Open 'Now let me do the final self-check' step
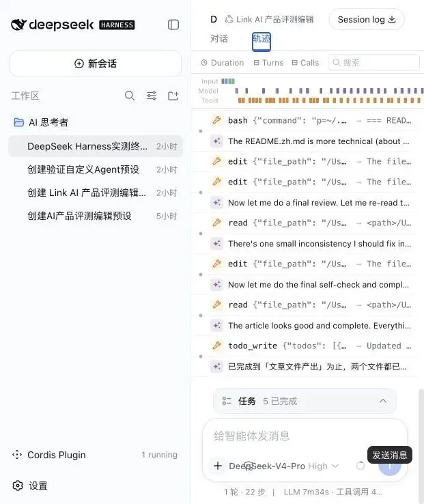Image resolution: width=424 pixels, height=504 pixels. point(312,285)
